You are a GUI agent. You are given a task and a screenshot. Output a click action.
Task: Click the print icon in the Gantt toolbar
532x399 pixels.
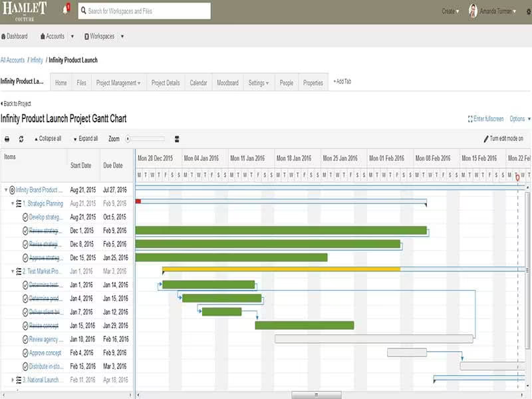click(7, 139)
